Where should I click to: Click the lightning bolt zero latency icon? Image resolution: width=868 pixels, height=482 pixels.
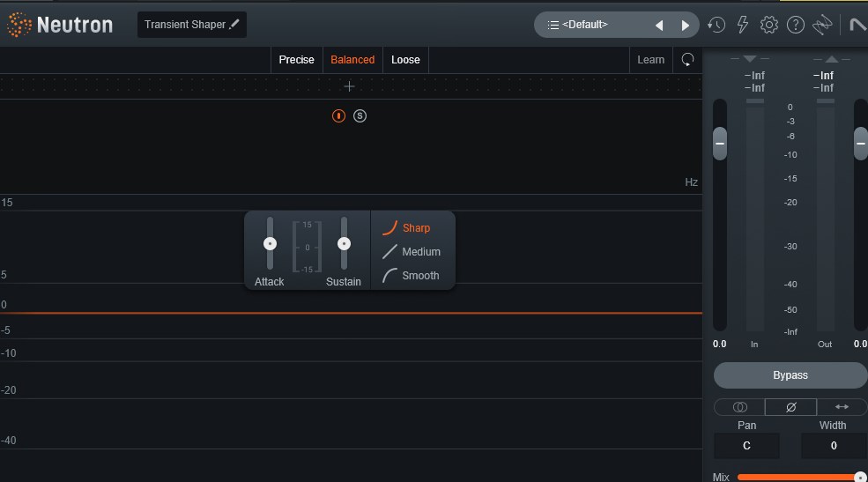(743, 25)
